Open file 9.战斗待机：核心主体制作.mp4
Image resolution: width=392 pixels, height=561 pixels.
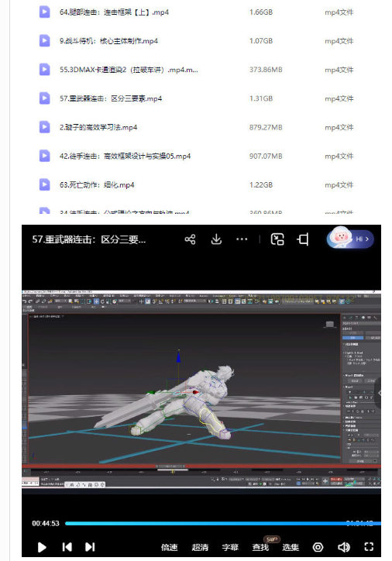point(108,41)
